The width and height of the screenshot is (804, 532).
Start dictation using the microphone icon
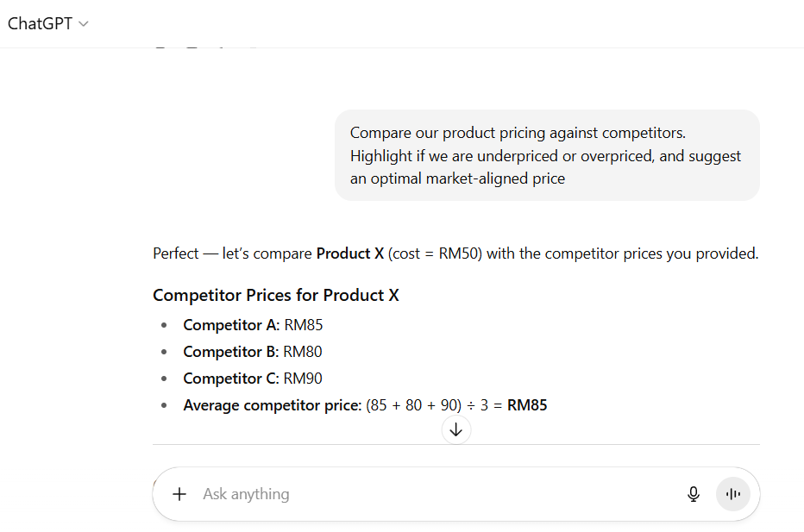point(694,493)
